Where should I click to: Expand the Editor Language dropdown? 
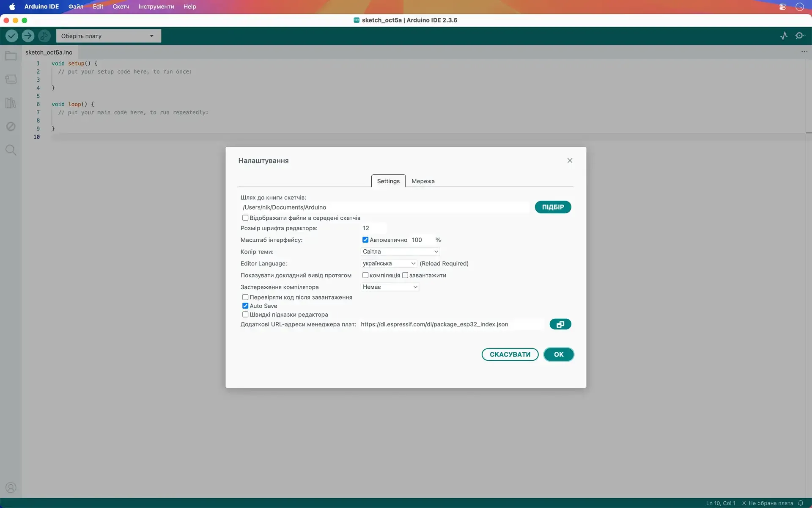[x=389, y=263]
